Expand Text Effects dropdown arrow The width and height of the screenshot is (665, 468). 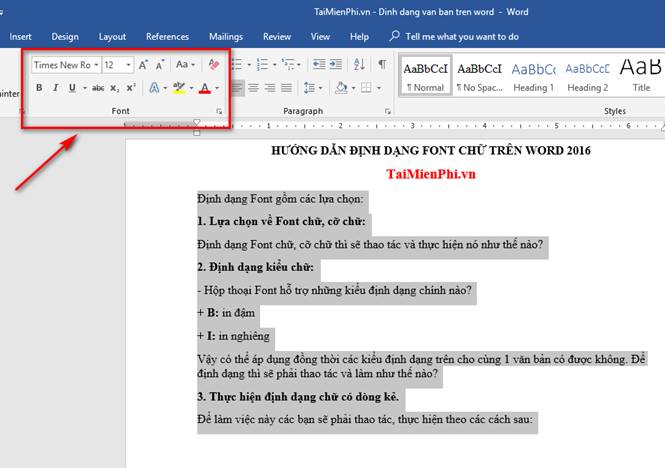click(x=165, y=88)
